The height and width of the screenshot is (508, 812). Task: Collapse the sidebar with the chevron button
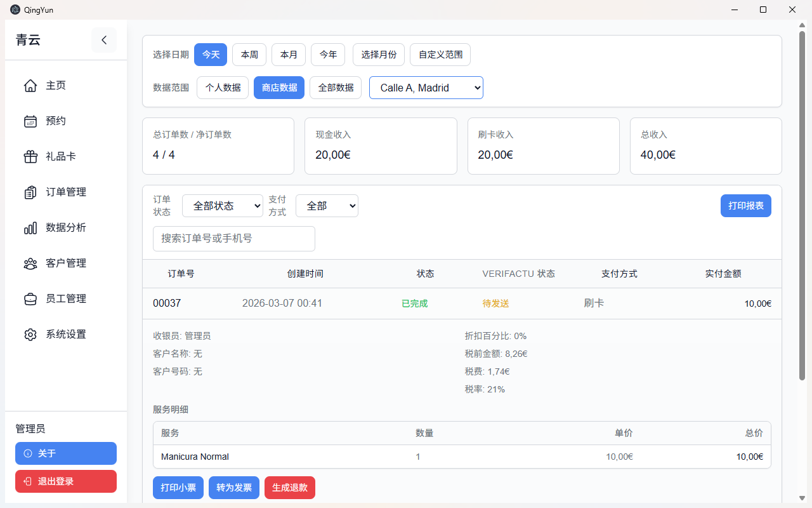pos(104,40)
